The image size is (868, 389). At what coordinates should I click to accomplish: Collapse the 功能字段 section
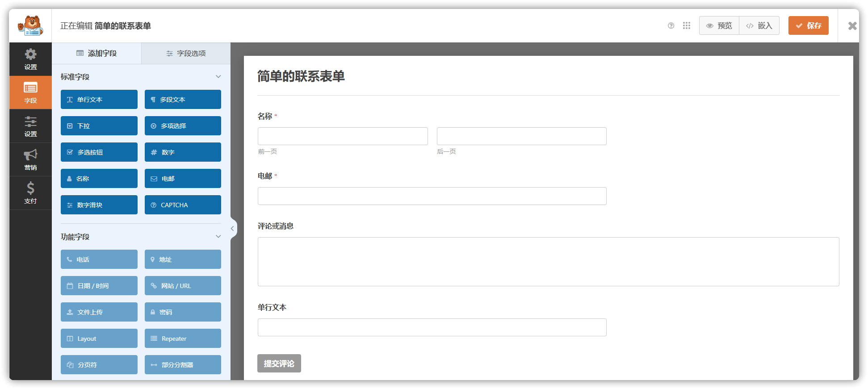218,237
